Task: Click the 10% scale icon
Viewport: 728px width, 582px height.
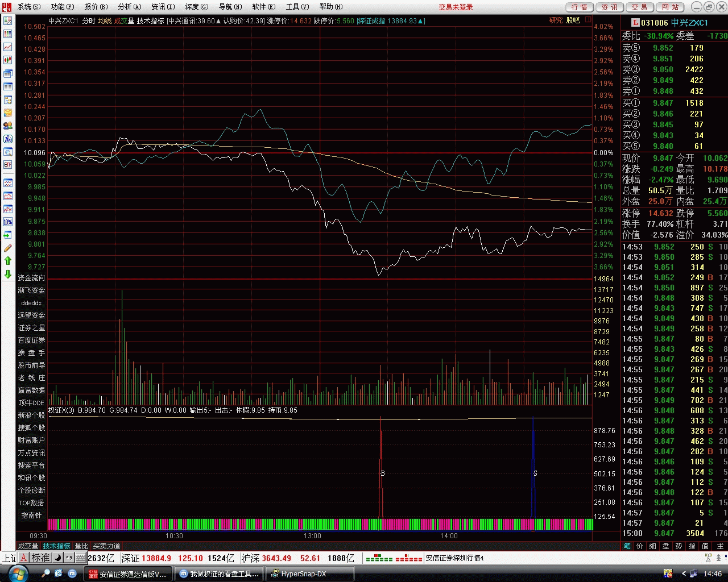Action: pos(8,222)
